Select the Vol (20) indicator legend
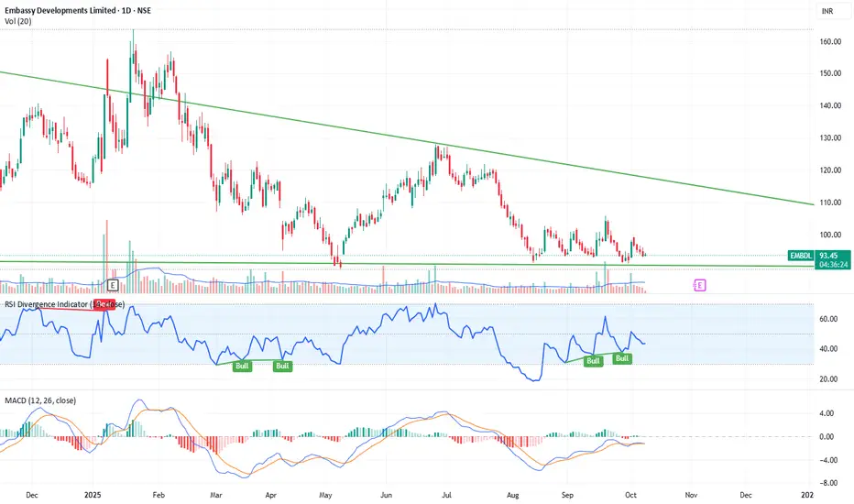Viewport: 854px width, 504px height. click(18, 21)
